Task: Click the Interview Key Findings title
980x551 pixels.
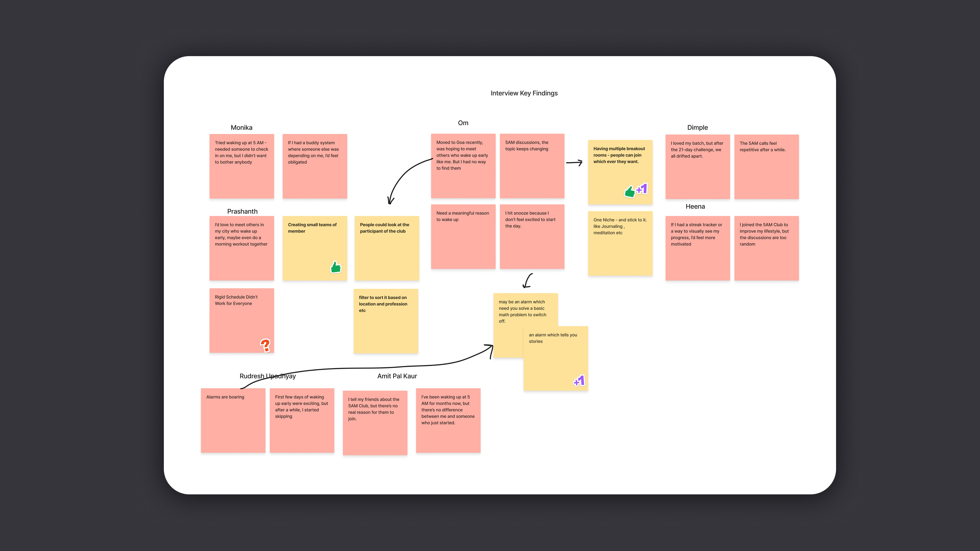Action: [x=524, y=93]
